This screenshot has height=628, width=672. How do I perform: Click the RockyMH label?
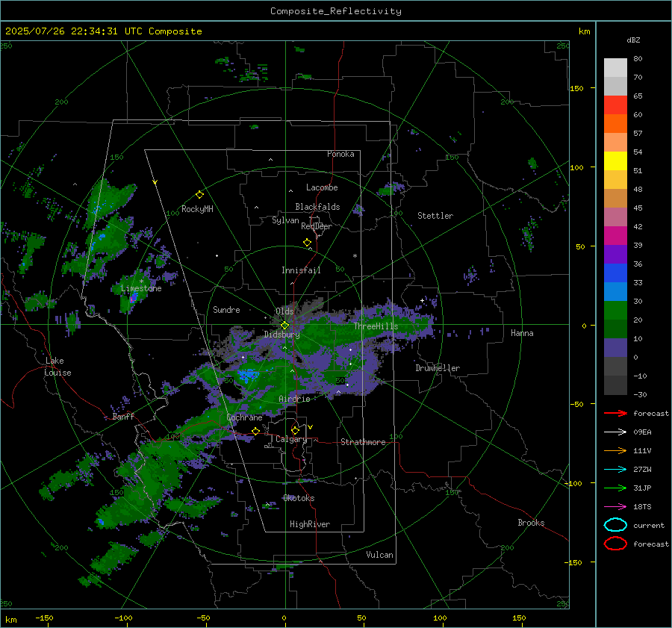click(197, 209)
